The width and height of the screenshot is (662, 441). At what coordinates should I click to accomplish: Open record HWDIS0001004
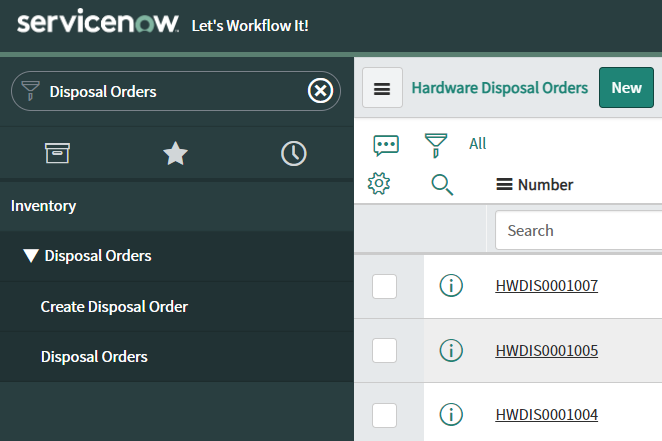(547, 415)
